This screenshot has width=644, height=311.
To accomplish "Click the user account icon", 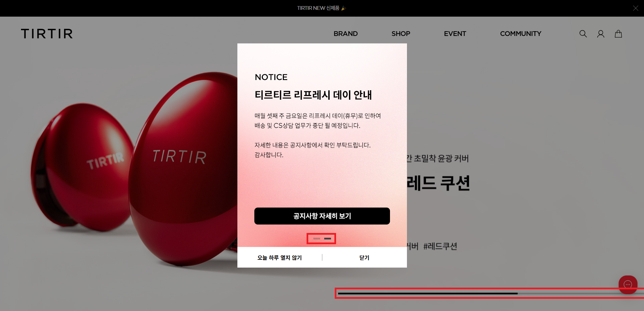I will pyautogui.click(x=601, y=34).
